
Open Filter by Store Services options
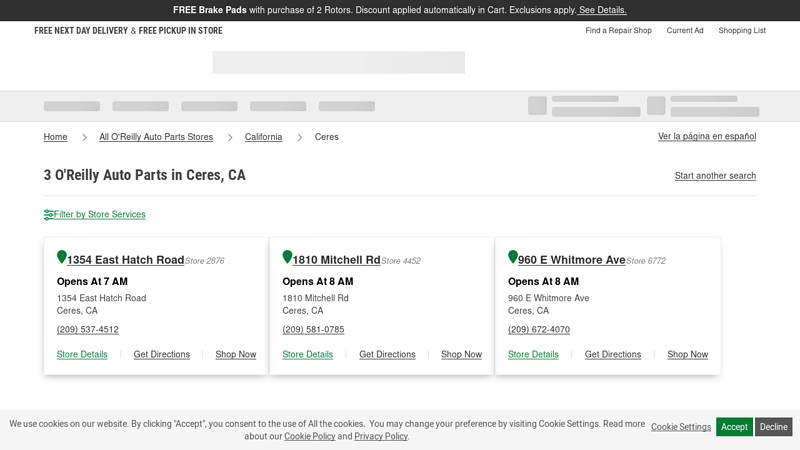pos(99,215)
